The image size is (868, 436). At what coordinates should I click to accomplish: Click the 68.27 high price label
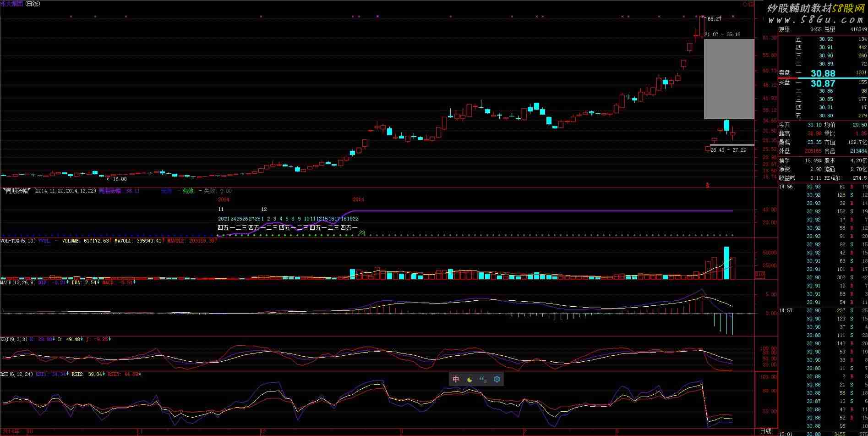(x=715, y=19)
